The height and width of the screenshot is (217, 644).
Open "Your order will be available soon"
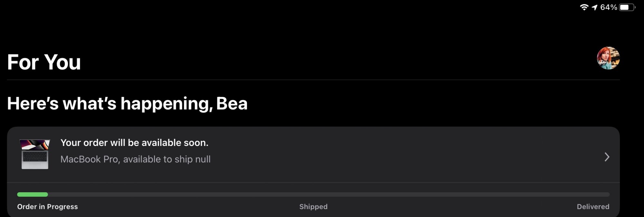click(x=134, y=143)
